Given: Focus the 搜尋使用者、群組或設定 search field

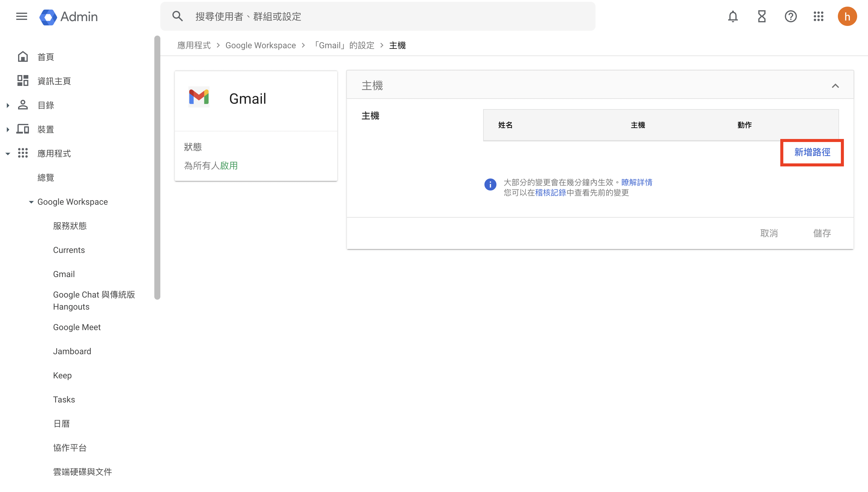Looking at the screenshot, I should pos(378,16).
